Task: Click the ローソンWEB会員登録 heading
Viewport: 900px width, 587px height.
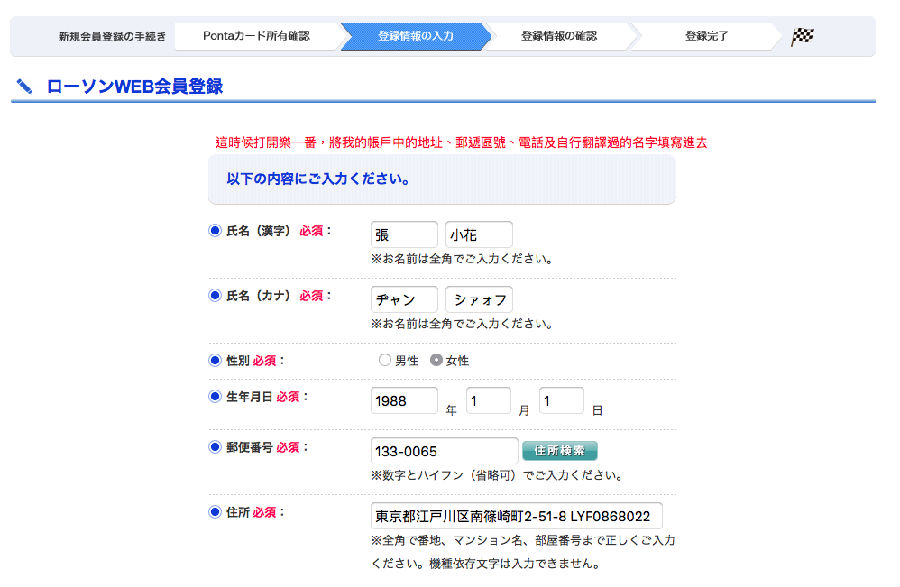Action: pyautogui.click(x=135, y=86)
